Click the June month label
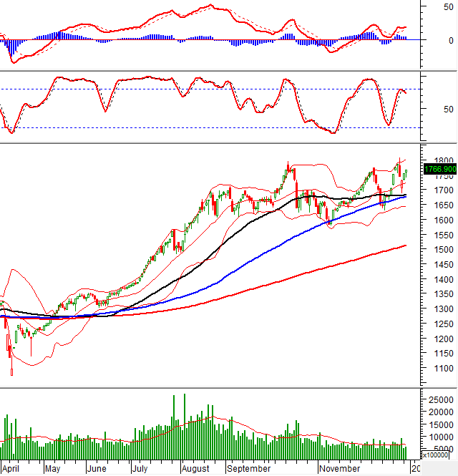 click(97, 470)
